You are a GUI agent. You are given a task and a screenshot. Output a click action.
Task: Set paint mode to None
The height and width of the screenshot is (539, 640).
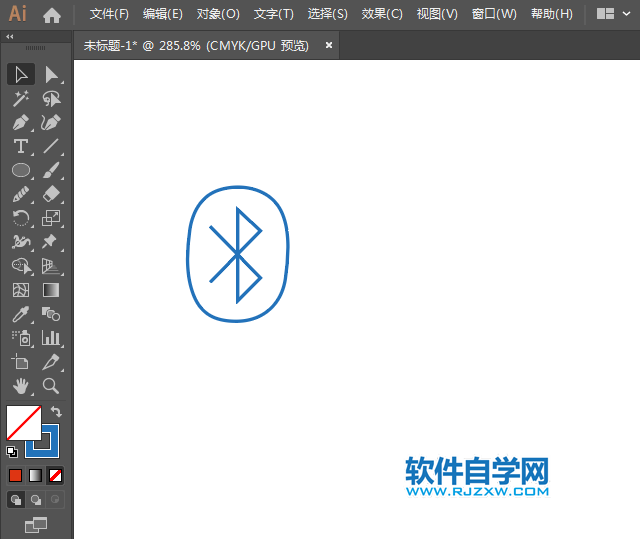[x=56, y=475]
